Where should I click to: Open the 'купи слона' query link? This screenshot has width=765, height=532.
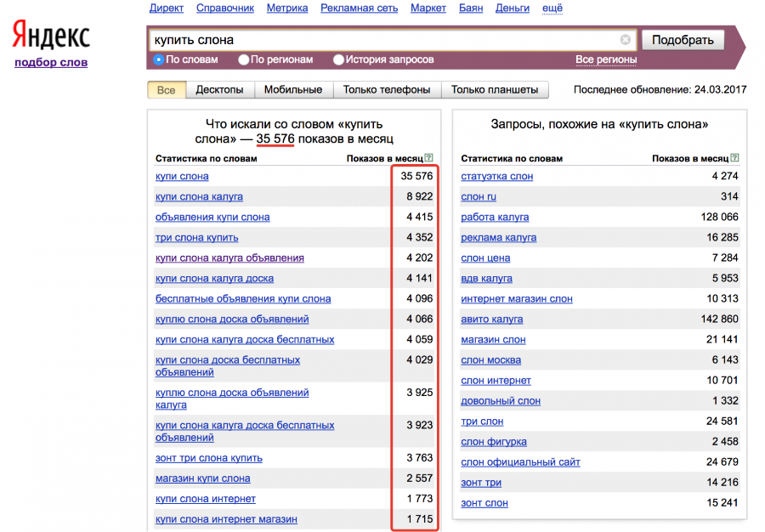coord(182,177)
